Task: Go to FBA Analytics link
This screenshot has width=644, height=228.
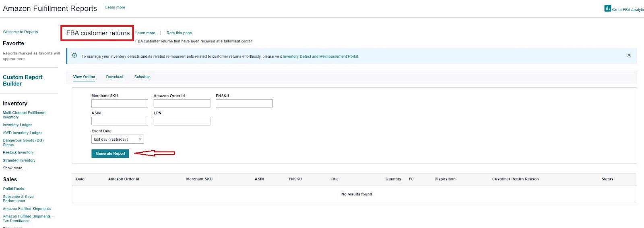Action: coord(628,10)
